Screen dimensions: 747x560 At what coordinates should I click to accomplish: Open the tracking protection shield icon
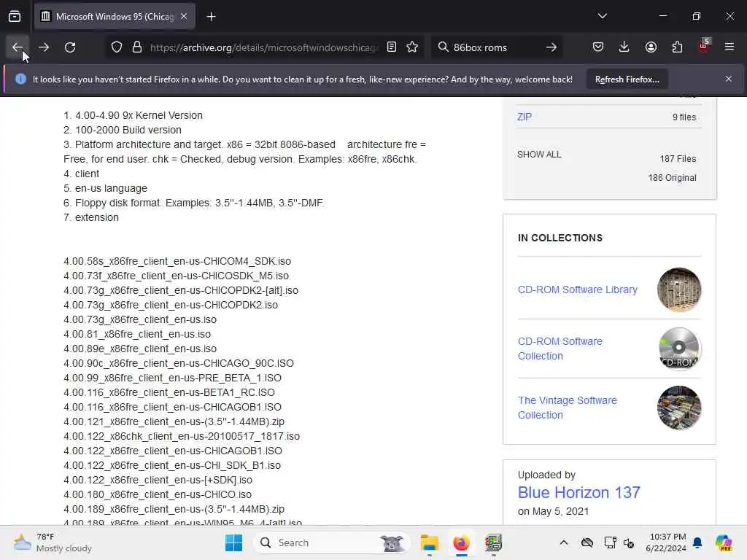(x=117, y=47)
